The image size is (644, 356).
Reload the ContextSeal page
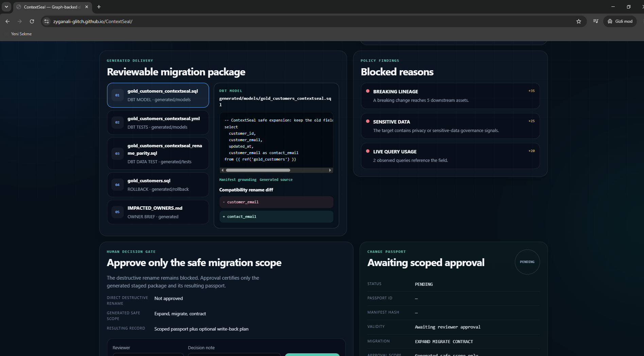point(32,21)
